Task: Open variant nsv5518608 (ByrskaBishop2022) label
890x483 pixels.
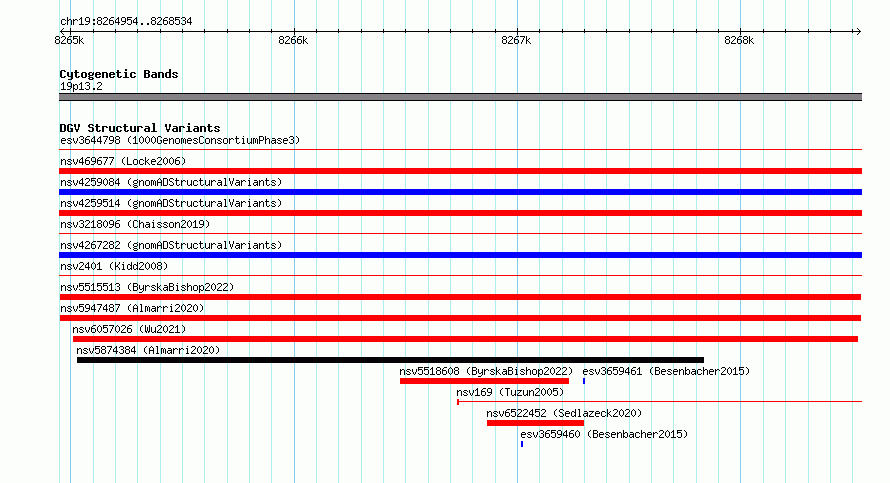Action: tap(486, 371)
